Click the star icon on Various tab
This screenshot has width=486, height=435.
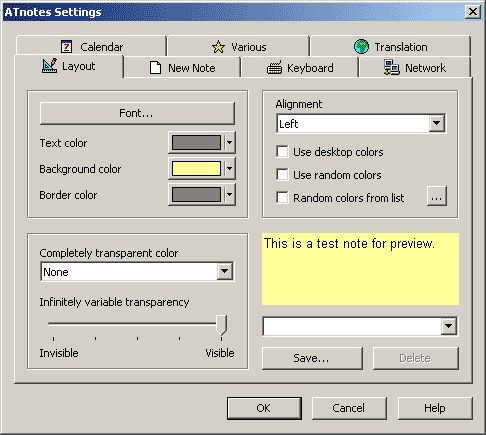218,47
